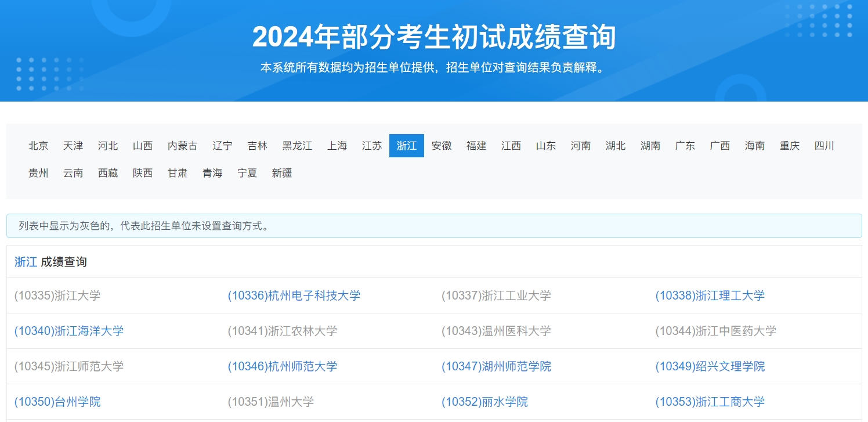
Task: Click the gray (10344)浙江中医药大学 entry
Action: click(x=716, y=331)
